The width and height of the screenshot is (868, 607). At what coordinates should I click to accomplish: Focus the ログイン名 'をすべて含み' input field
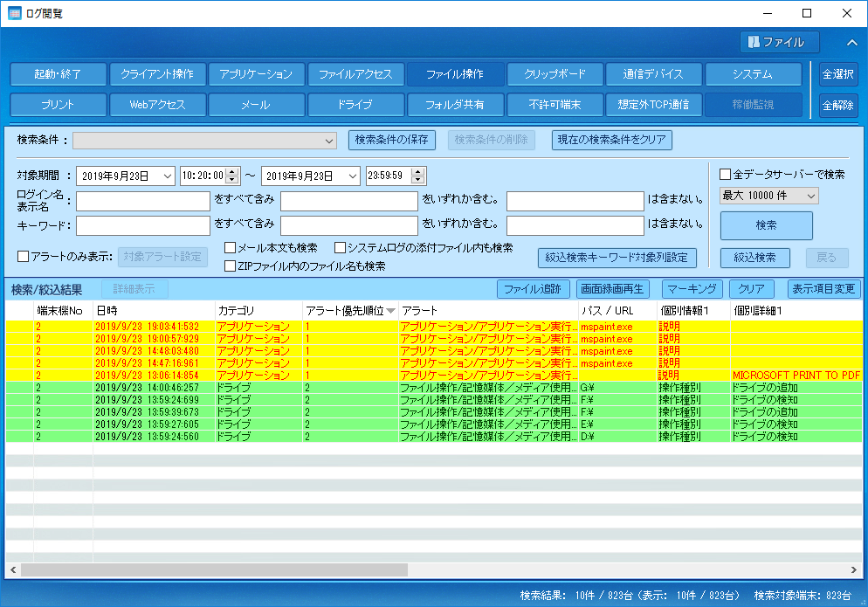pos(143,201)
